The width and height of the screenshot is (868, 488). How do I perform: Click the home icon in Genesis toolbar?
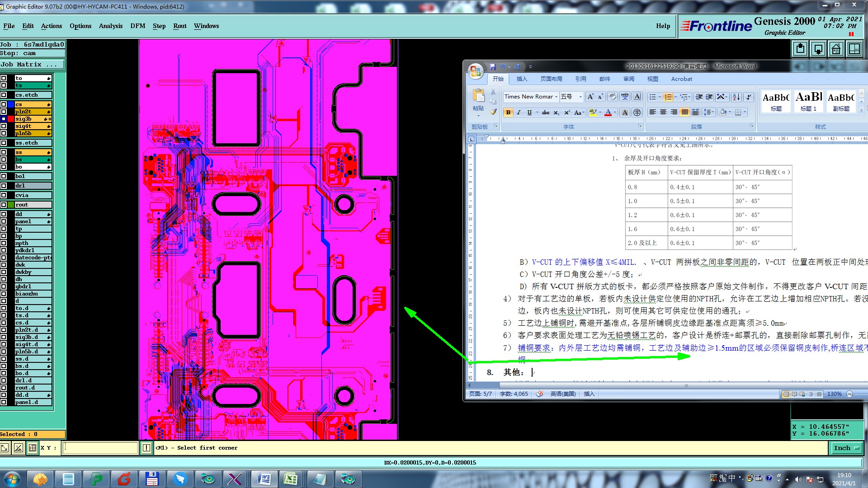point(836,49)
